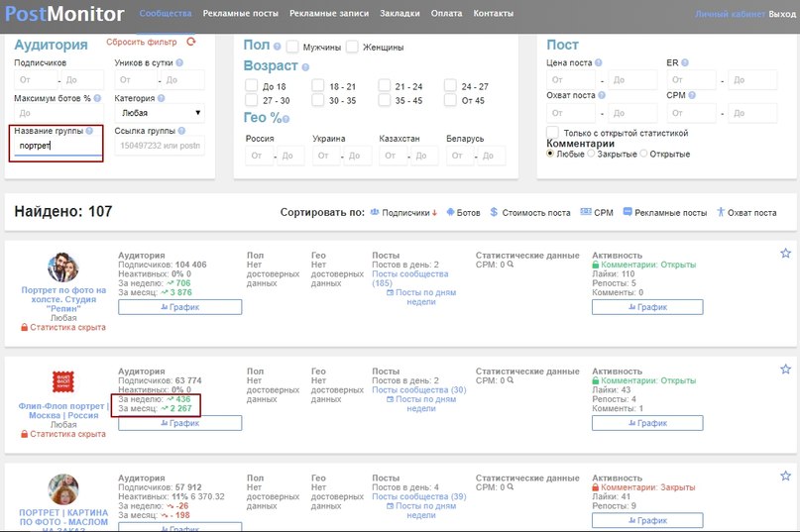Open activity График for Флип-Флоп портрет
Image resolution: width=800 pixels, height=532 pixels.
pyautogui.click(x=647, y=423)
